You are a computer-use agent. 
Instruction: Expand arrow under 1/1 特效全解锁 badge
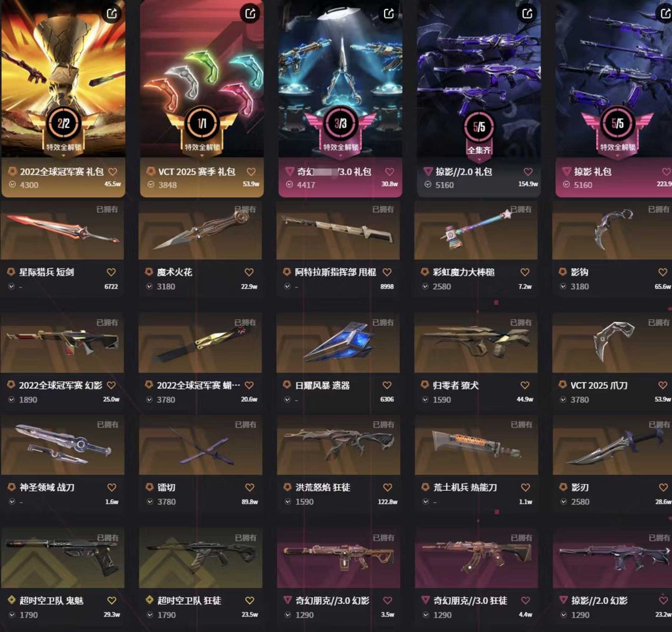pyautogui.click(x=202, y=155)
